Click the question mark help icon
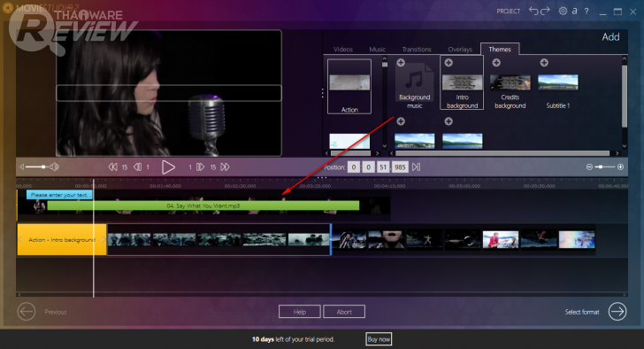Image resolution: width=644 pixels, height=349 pixels. pos(586,12)
